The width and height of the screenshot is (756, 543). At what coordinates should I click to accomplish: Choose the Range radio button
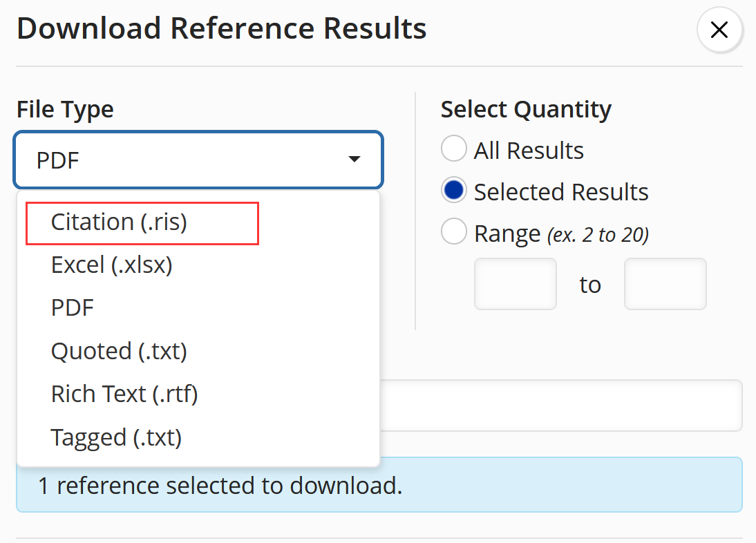pos(454,233)
